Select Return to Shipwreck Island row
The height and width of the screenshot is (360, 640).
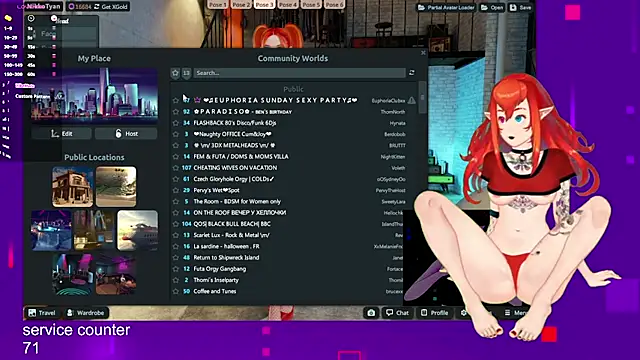(x=287, y=258)
